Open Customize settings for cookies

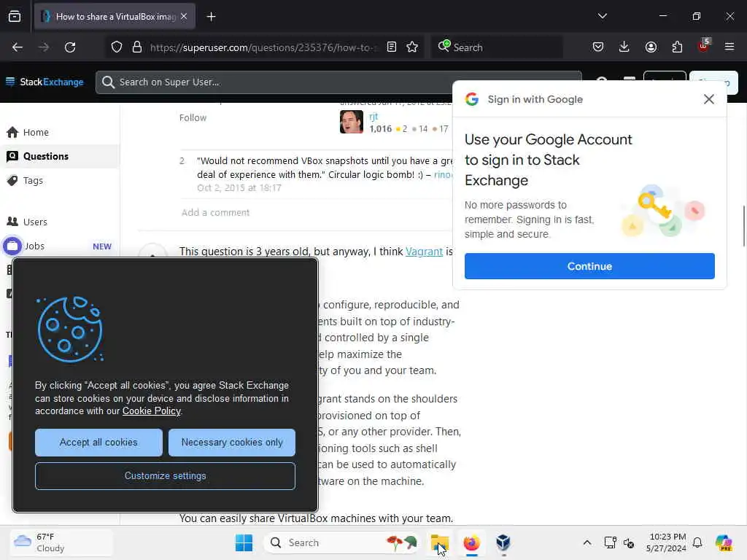(x=166, y=475)
